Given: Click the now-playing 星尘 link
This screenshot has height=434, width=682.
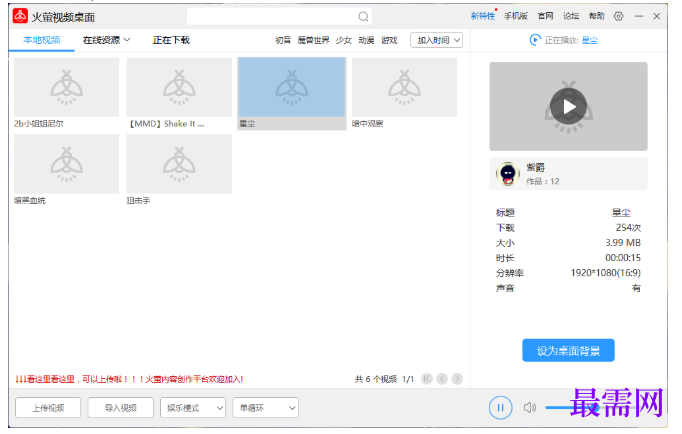Looking at the screenshot, I should pyautogui.click(x=589, y=40).
